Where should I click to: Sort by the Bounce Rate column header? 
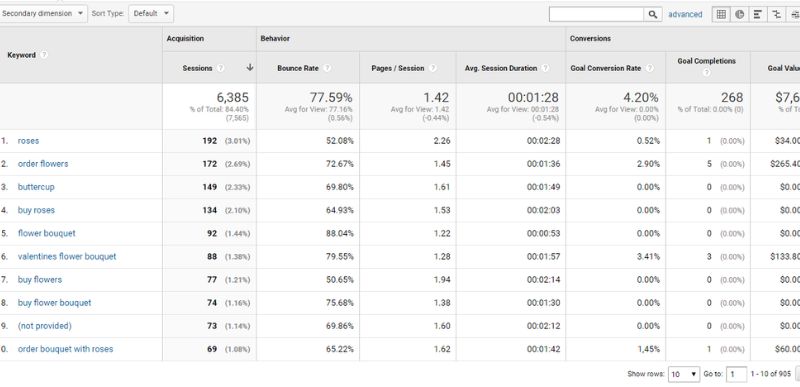pos(298,68)
